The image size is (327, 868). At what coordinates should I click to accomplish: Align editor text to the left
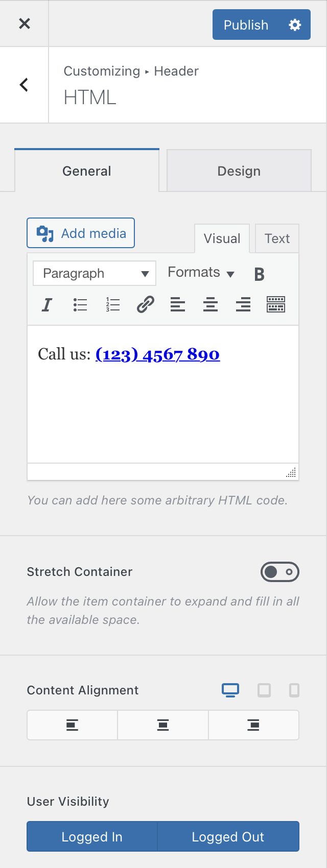[178, 305]
